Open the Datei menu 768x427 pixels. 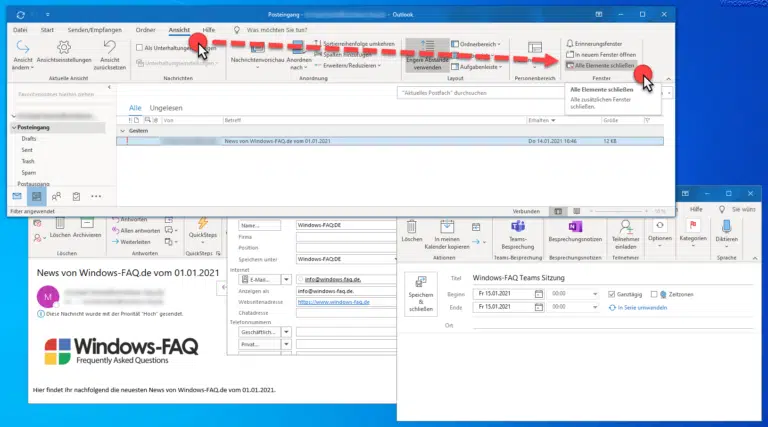[20, 30]
